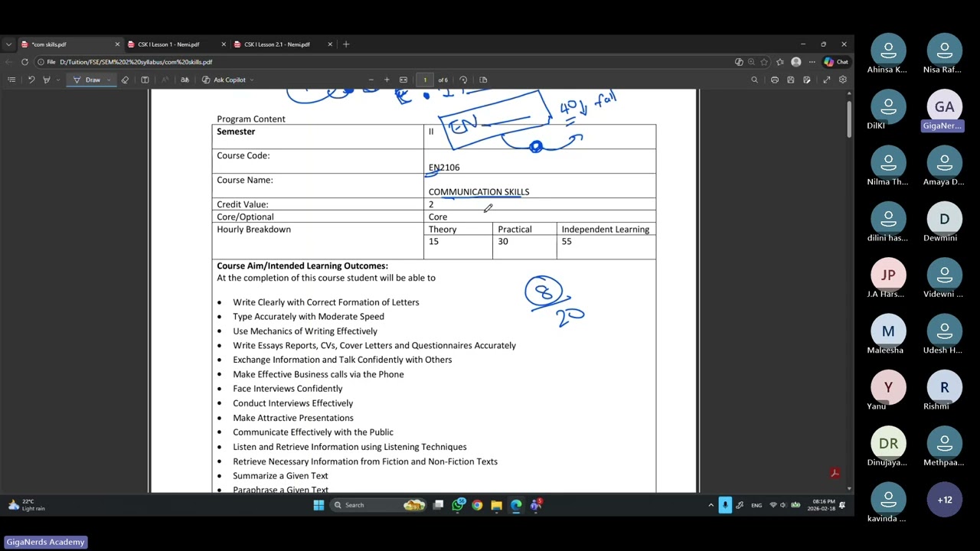This screenshot has height=551, width=980.
Task: Open a new browser tab
Action: [x=346, y=44]
